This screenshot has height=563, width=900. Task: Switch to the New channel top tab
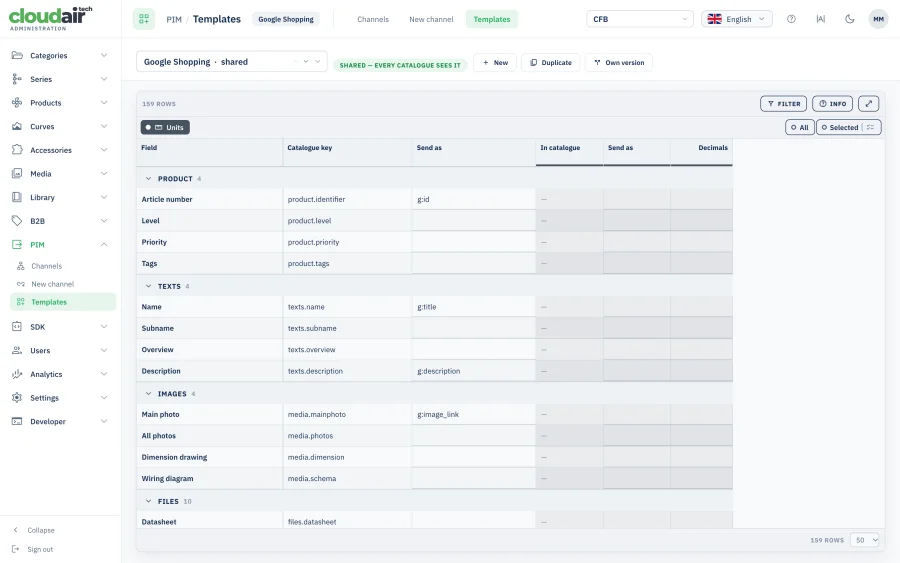431,19
